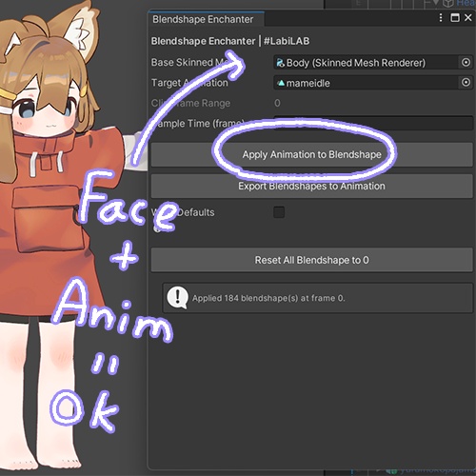This screenshot has height=476, width=476.
Task: Maximize the Blendshape Enchanter window
Action: tap(455, 18)
